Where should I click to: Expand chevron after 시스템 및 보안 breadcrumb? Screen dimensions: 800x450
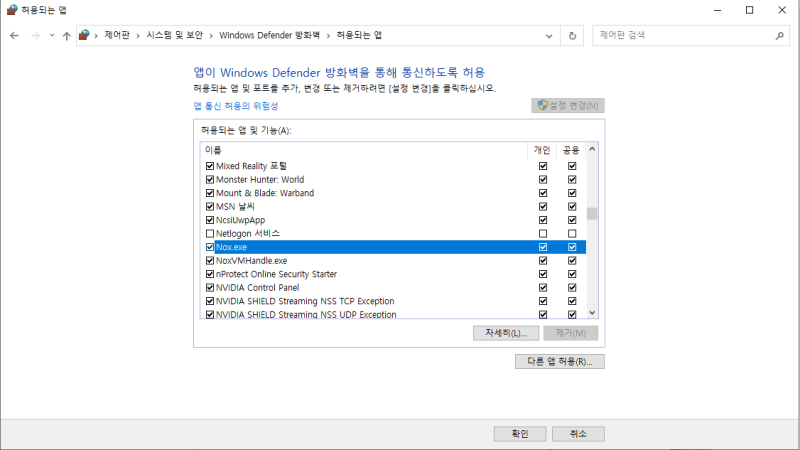pos(211,36)
